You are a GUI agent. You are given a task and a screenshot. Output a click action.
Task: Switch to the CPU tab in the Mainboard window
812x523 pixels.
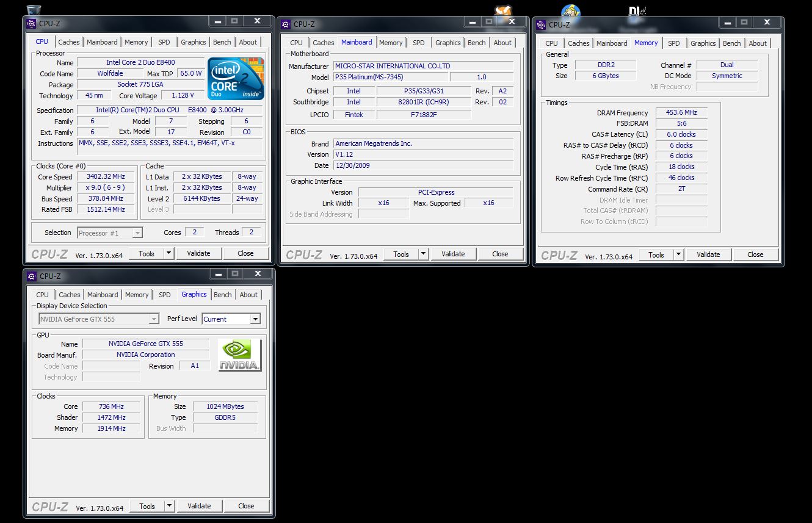coord(297,43)
